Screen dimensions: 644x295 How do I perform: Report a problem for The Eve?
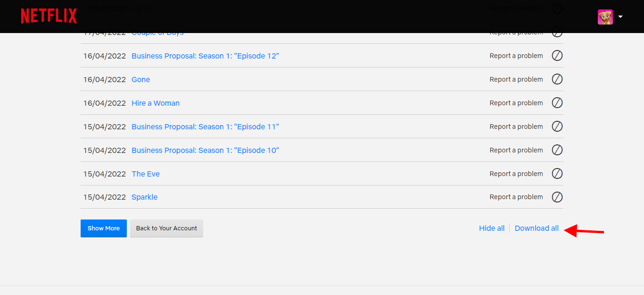pos(516,174)
